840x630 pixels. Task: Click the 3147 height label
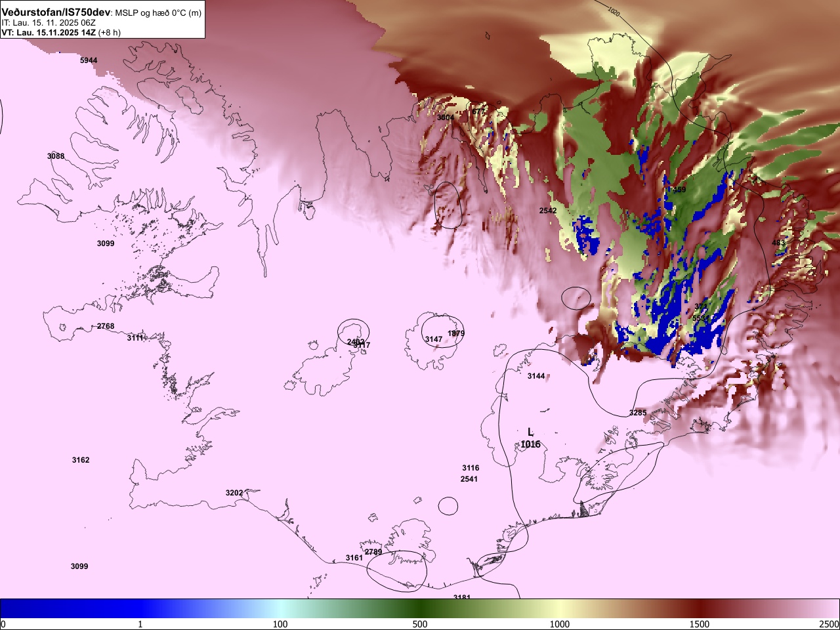[434, 339]
